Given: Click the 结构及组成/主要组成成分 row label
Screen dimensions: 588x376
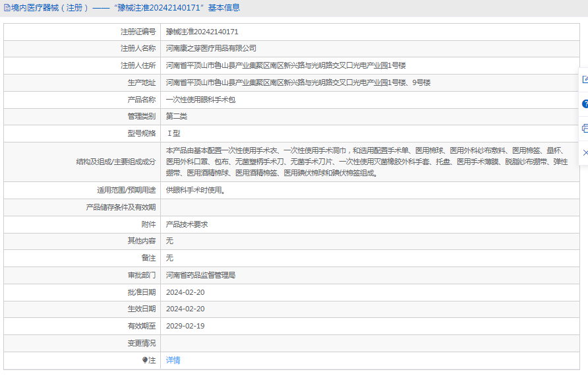Looking at the screenshot, I should coord(115,162).
